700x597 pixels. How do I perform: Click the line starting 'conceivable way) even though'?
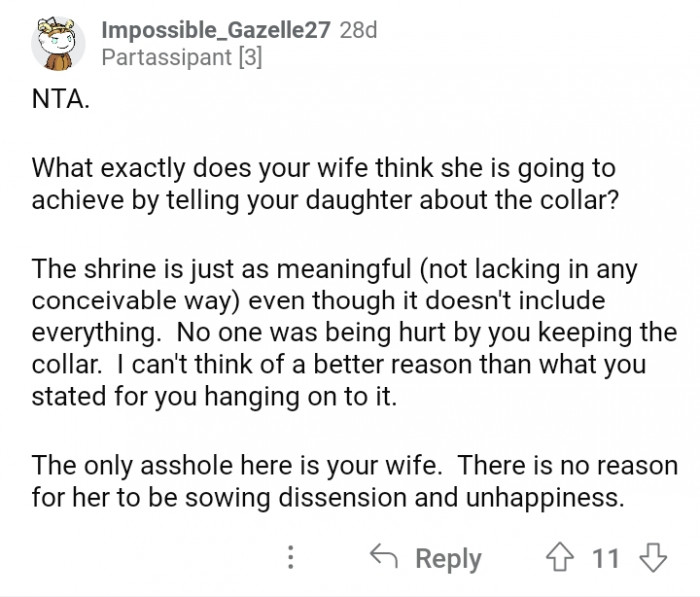(318, 300)
